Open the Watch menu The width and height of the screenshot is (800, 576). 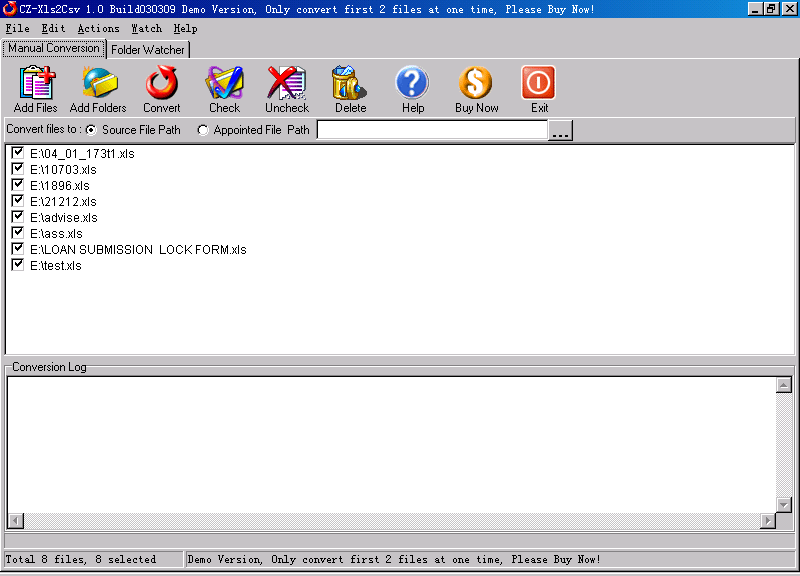click(146, 29)
